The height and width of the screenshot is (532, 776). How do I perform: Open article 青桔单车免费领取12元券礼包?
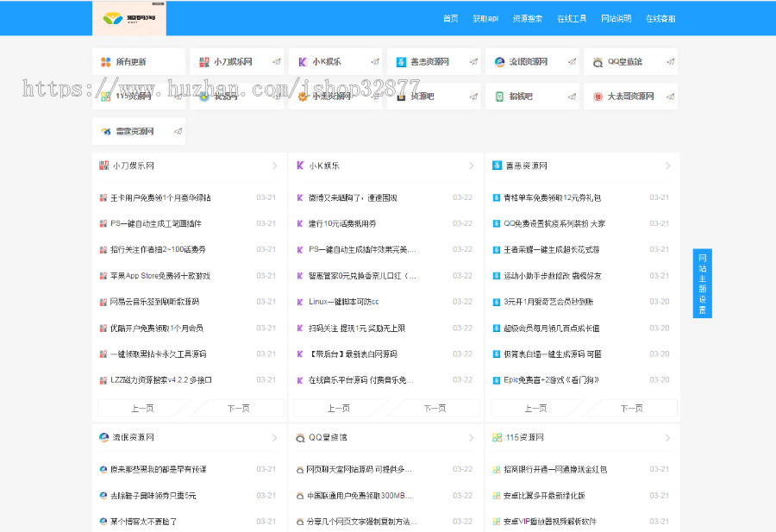553,197
